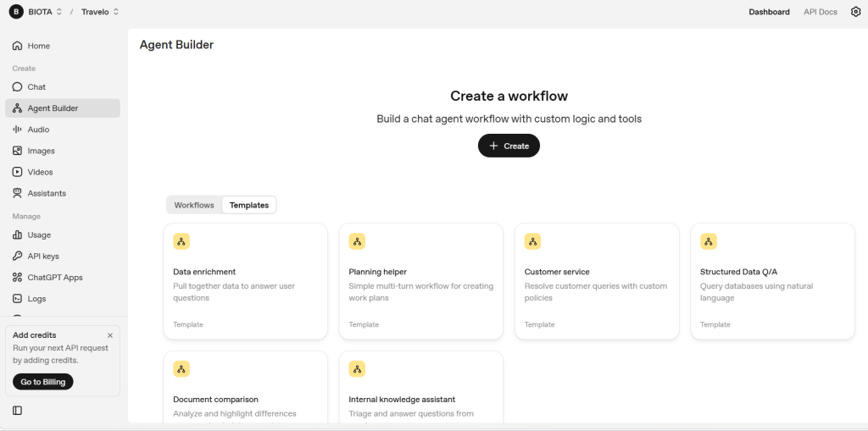Click the ChatGPT Apps grid icon
This screenshot has width=868, height=431.
coord(17,277)
